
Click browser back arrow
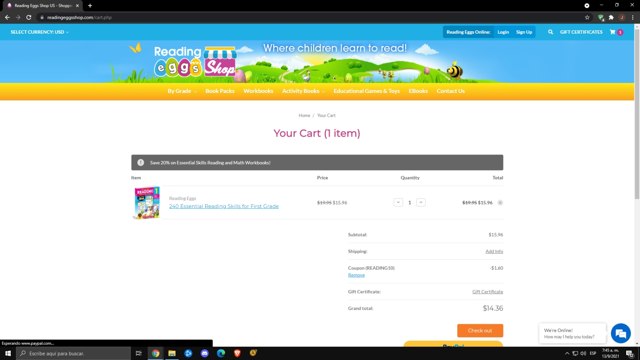click(7, 18)
